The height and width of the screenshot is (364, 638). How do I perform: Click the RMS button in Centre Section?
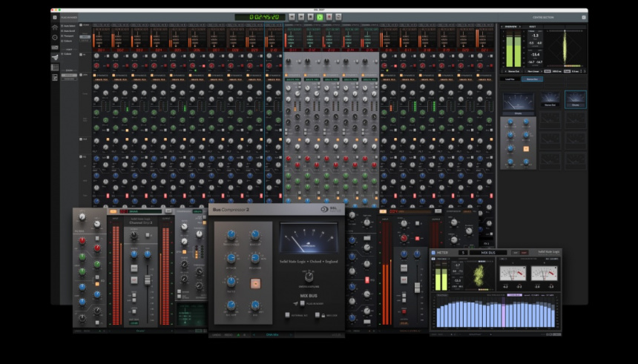(547, 71)
